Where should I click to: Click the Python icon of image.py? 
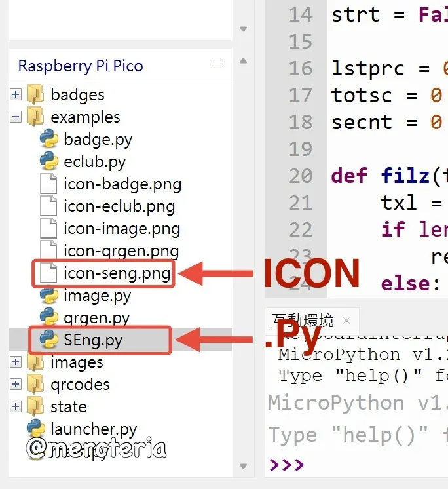[49, 296]
